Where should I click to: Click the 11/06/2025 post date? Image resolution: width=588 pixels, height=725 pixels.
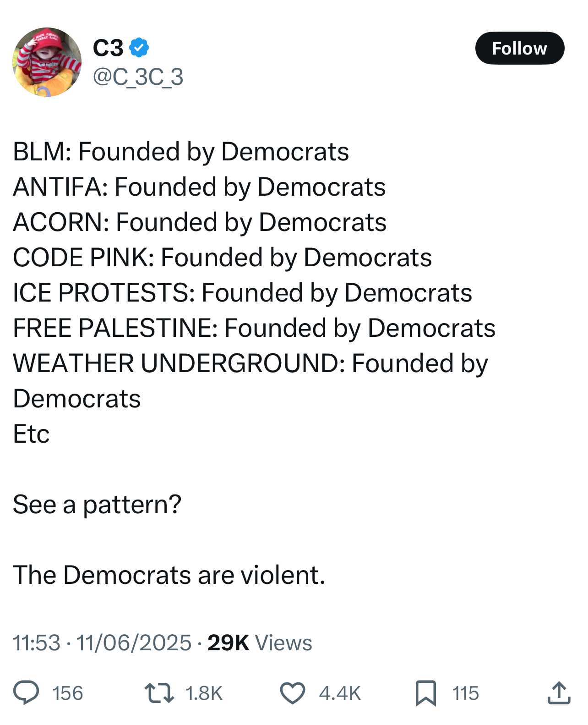coord(133,643)
